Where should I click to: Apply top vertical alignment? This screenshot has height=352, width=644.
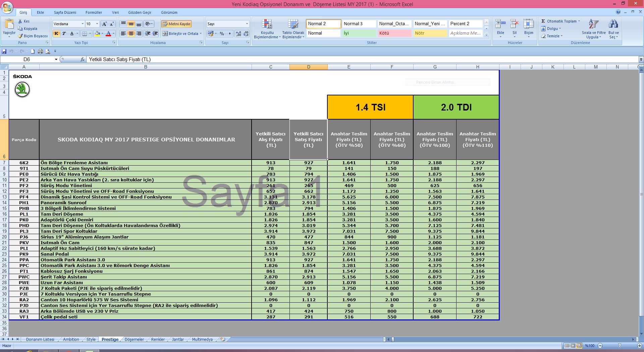(123, 24)
